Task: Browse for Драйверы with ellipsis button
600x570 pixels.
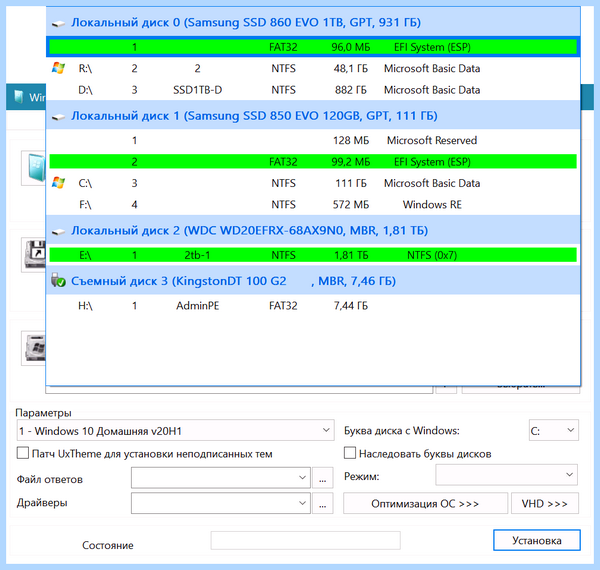Action: coord(323,503)
